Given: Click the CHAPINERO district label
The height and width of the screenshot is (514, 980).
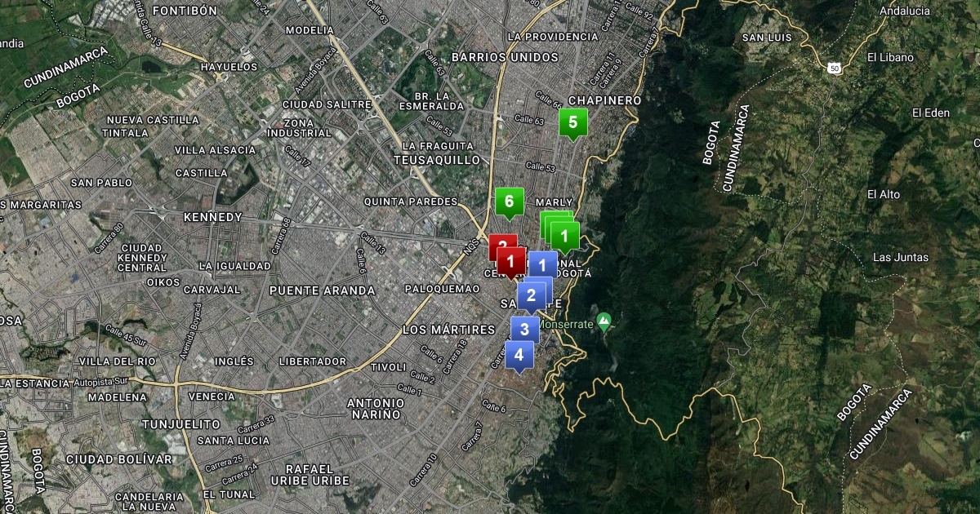Looking at the screenshot, I should pyautogui.click(x=605, y=100).
